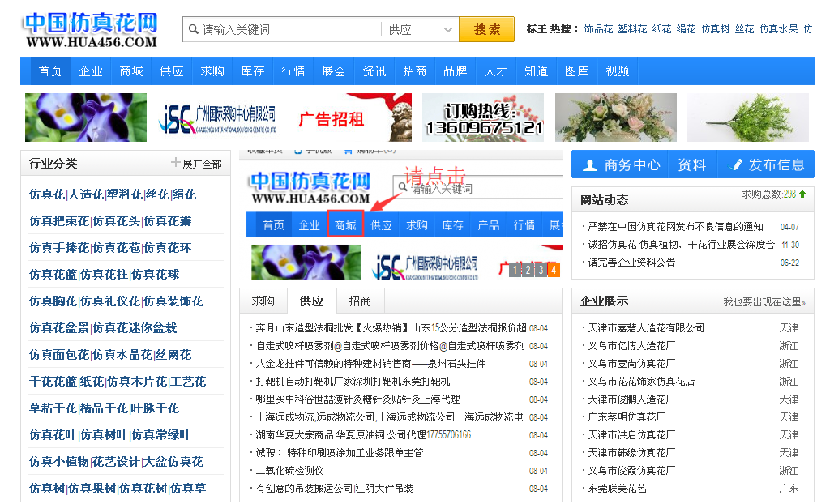Open the 视频 navigation item

point(618,70)
